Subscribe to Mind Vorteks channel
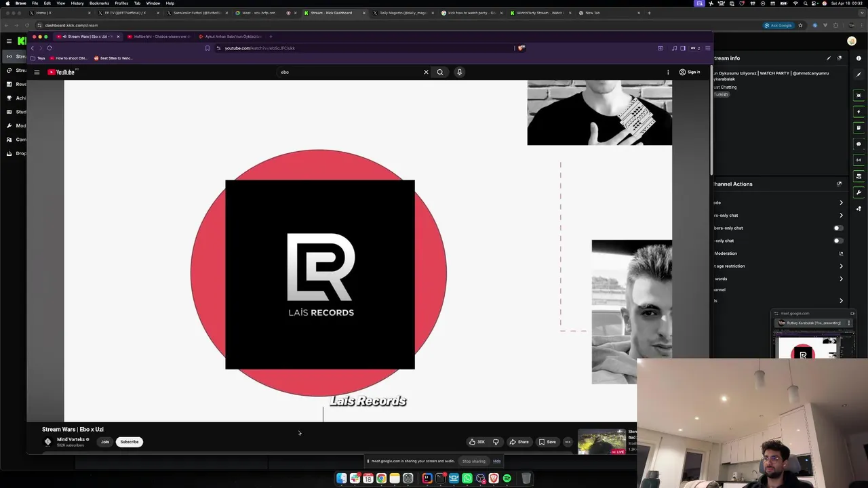 pyautogui.click(x=129, y=442)
